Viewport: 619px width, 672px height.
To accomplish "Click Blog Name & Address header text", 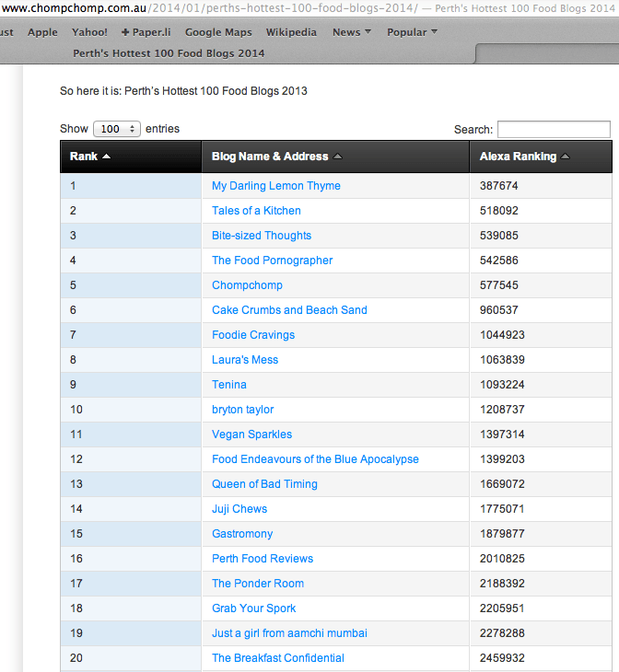I will click(270, 156).
